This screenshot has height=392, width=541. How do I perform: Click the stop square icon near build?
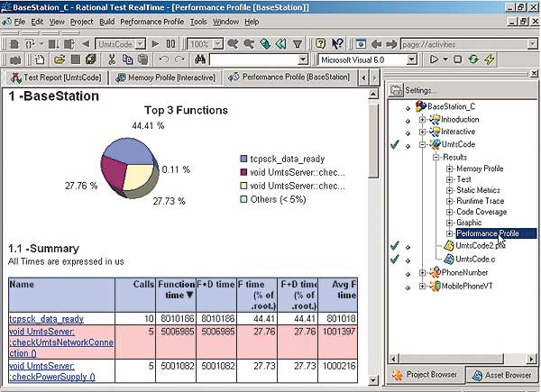[457, 59]
